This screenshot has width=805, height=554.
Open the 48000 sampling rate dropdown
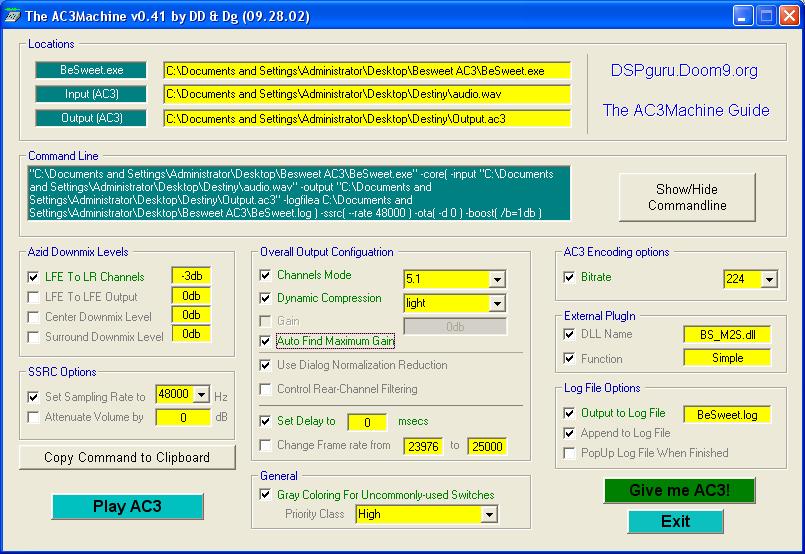(202, 394)
